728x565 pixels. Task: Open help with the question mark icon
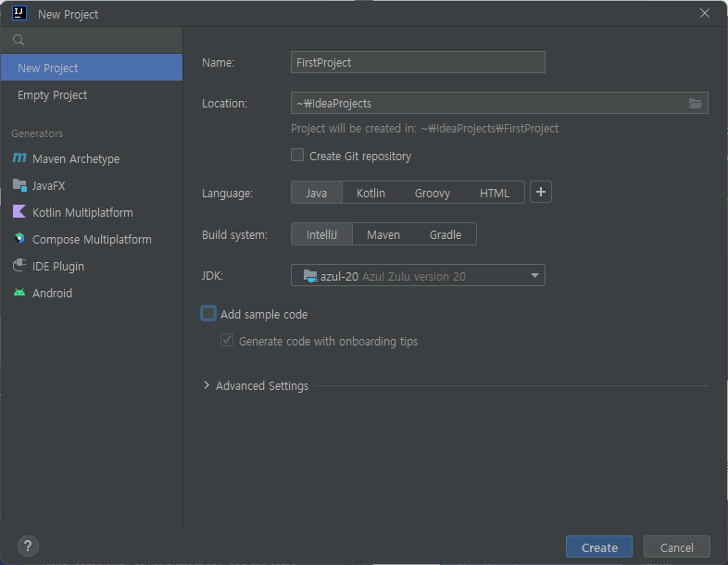coord(28,546)
